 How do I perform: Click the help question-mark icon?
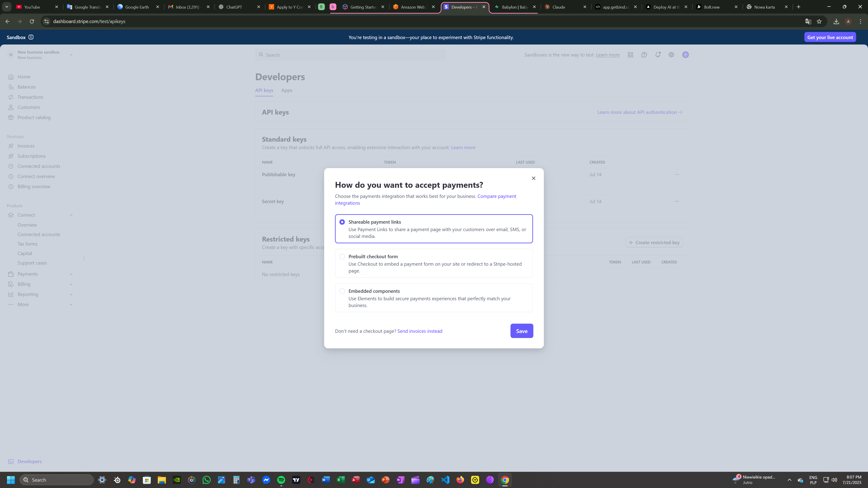[644, 55]
